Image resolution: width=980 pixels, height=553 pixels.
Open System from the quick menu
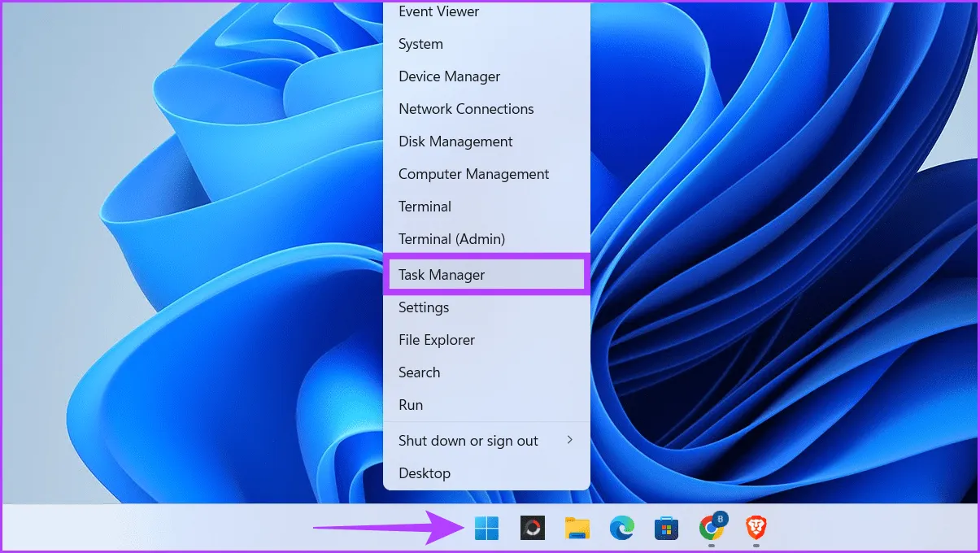(420, 44)
